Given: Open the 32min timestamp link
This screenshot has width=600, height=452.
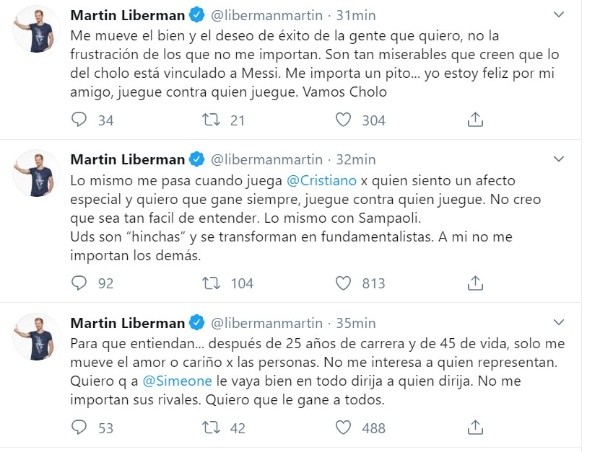Looking at the screenshot, I should point(357,159).
